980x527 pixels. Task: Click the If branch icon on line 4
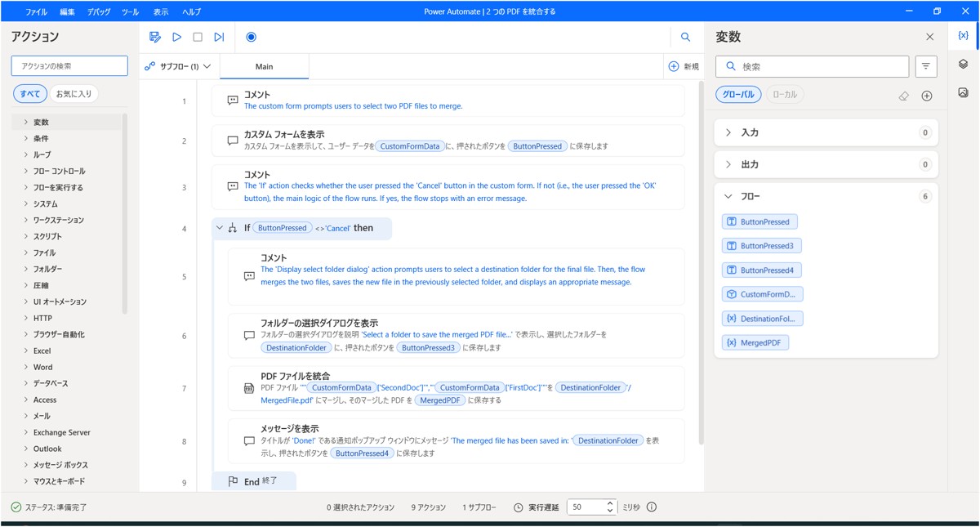(233, 229)
